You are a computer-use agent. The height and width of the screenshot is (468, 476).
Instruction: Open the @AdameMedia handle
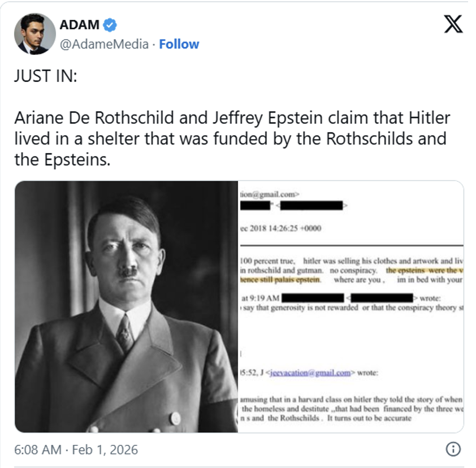point(105,44)
